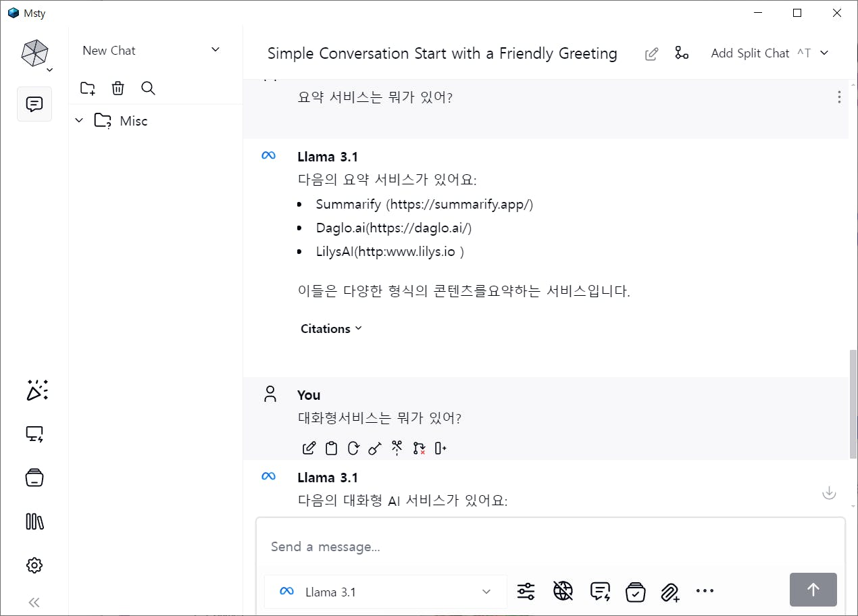The width and height of the screenshot is (858, 616).
Task: Click the first Llama 3.1 response header
Action: [328, 157]
